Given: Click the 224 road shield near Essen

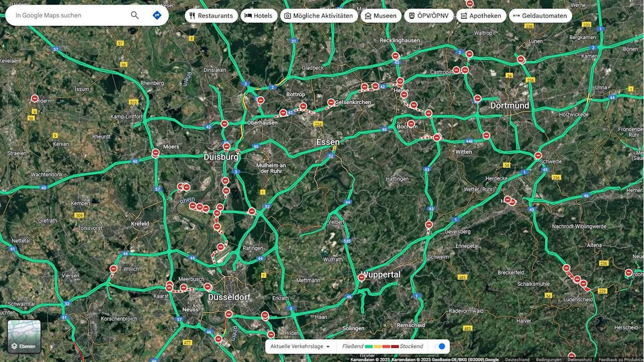Looking at the screenshot, I should point(317,123).
